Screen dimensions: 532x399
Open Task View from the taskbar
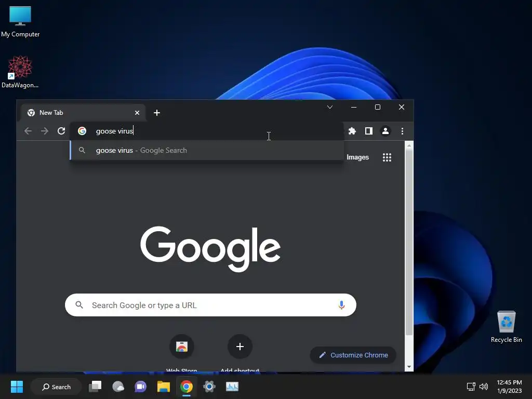coord(96,387)
